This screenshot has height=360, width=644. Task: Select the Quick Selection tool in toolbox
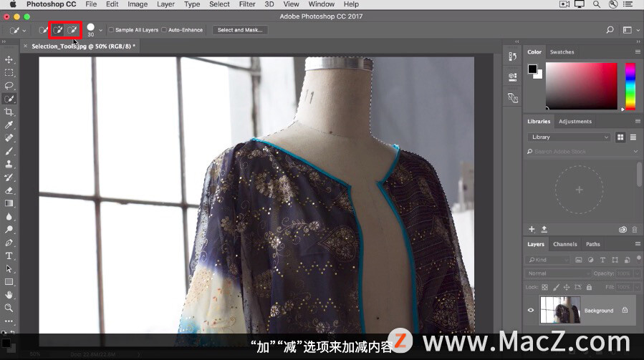9,99
